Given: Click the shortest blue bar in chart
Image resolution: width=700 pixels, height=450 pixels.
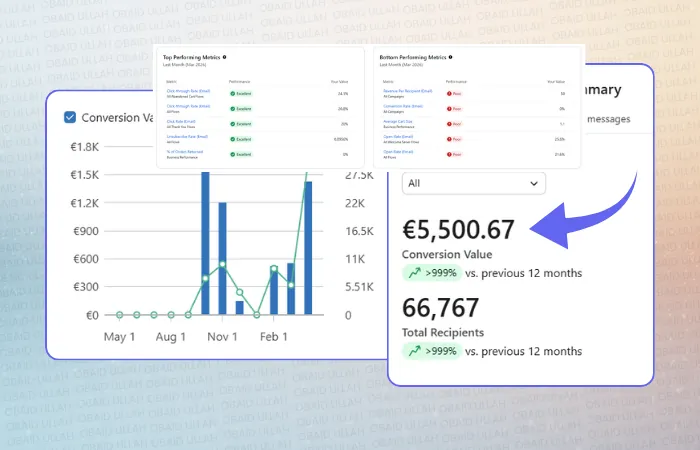Looking at the screenshot, I should (240, 308).
